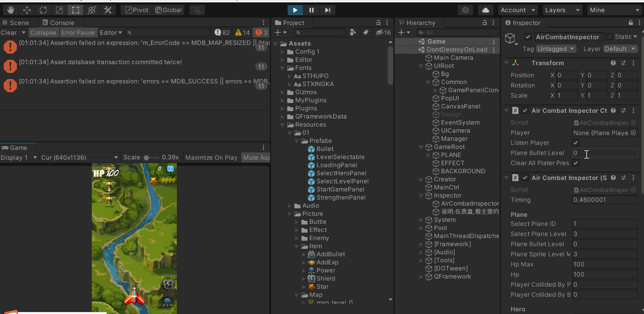
Task: Select the Move tool
Action: coord(27,10)
